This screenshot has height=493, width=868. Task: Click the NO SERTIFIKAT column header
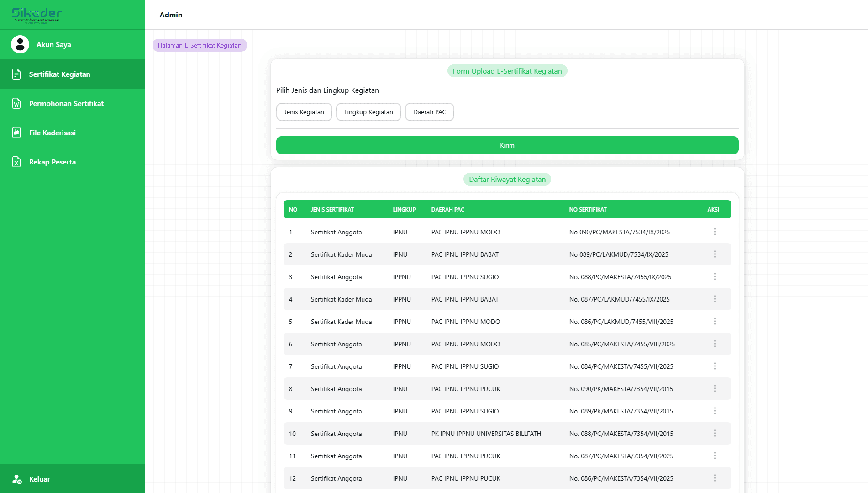coord(588,209)
